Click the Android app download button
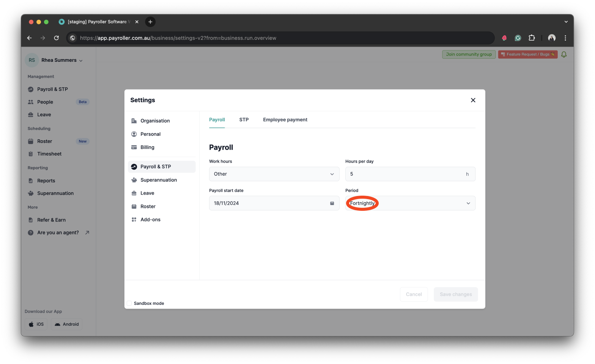 [67, 325]
